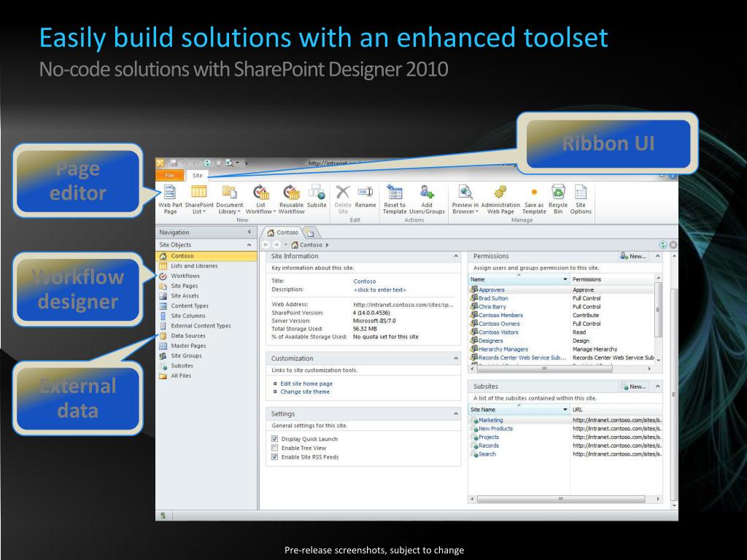Screen dimensions: 747x560
Task: Open Hierarchy Managers group
Action: (x=503, y=349)
